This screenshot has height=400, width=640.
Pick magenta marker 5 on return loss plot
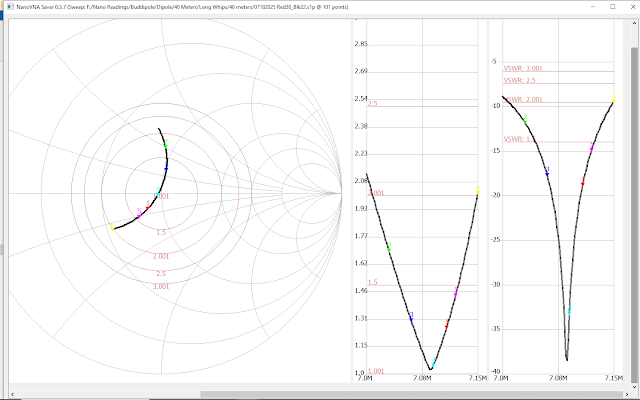tap(591, 149)
